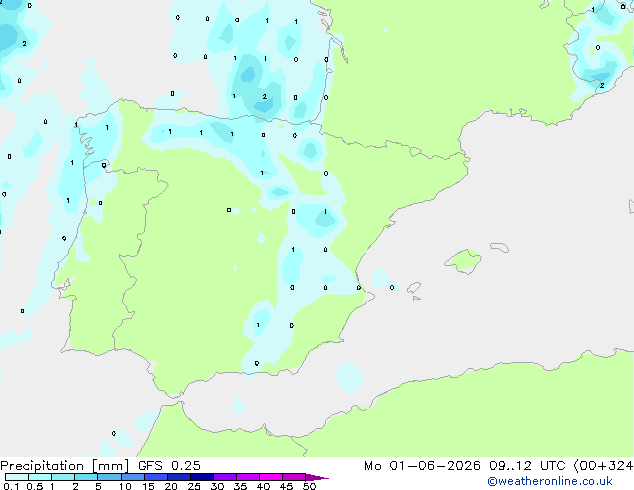Select the 20–25 mm dark blue swatch
This screenshot has width=634, height=490.
pos(178,477)
